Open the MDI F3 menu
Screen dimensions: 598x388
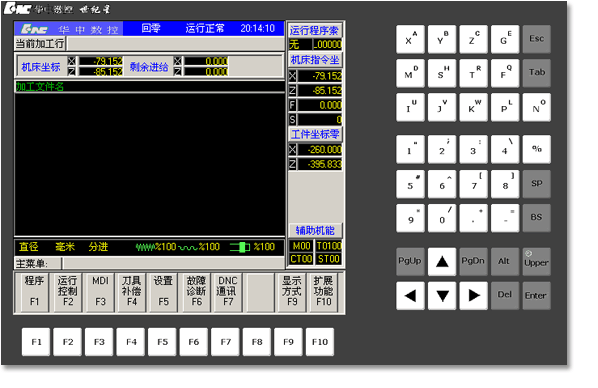(x=100, y=292)
